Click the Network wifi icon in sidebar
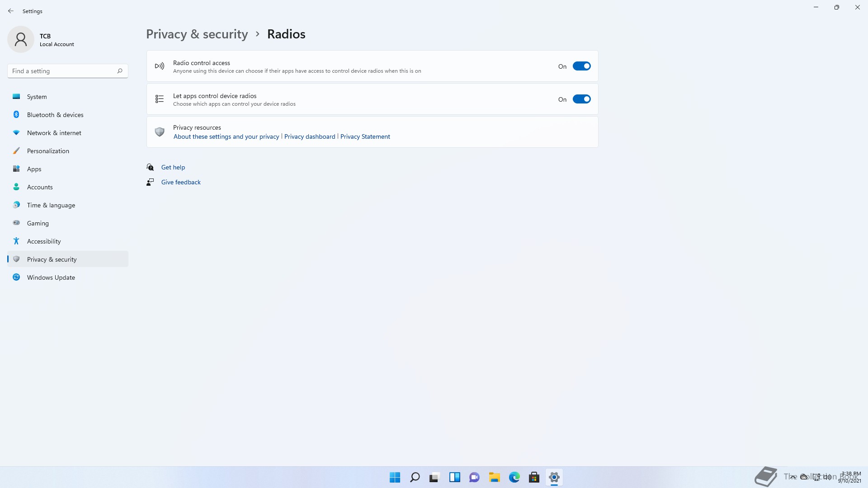The image size is (868, 488). pos(16,132)
